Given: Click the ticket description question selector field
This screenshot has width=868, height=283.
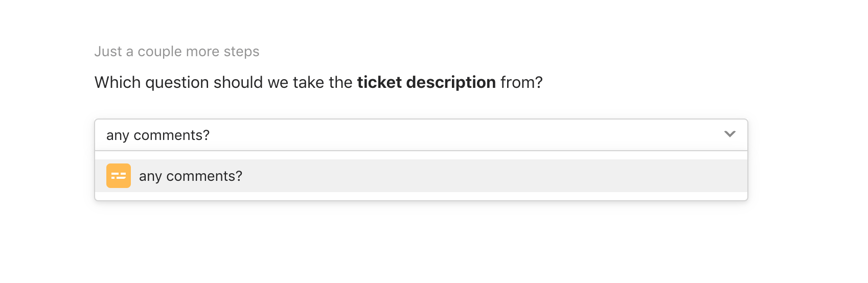Looking at the screenshot, I should [x=421, y=135].
